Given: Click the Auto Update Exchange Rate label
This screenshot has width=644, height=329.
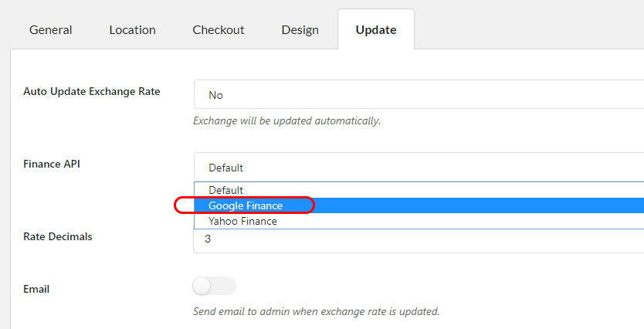Looking at the screenshot, I should point(92,91).
